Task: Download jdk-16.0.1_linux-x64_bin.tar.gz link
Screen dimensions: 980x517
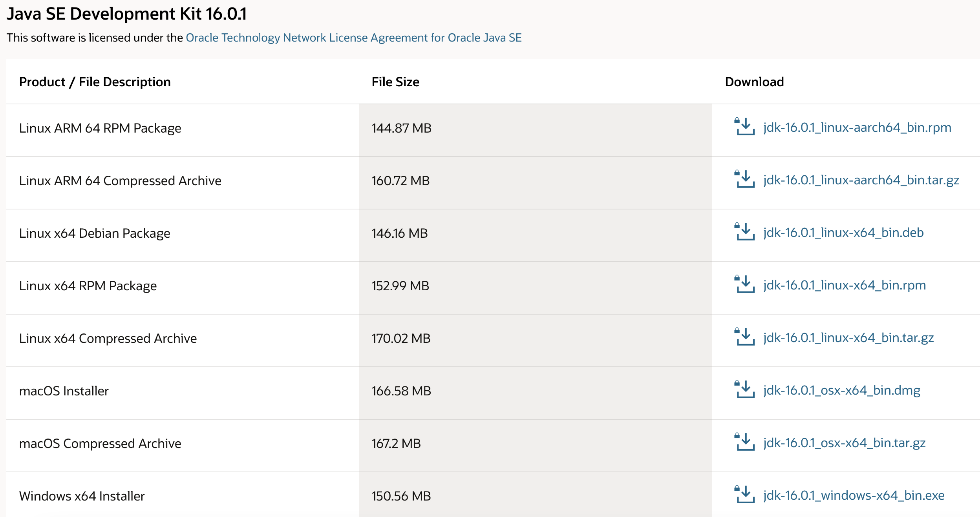Action: [848, 338]
